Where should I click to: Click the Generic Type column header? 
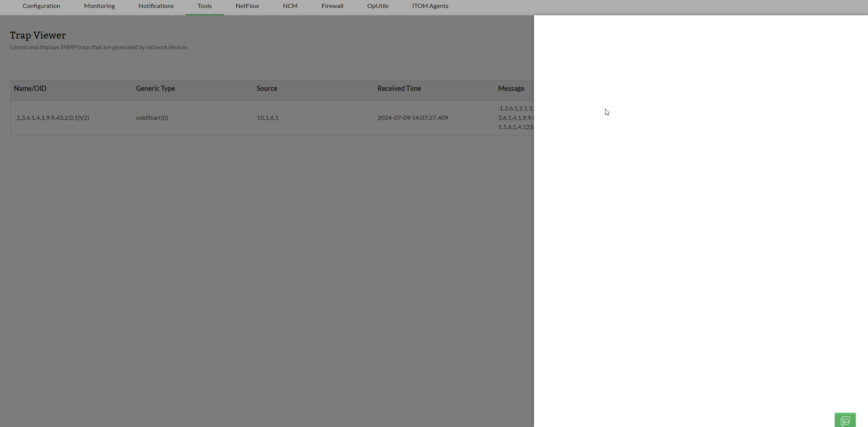(155, 89)
